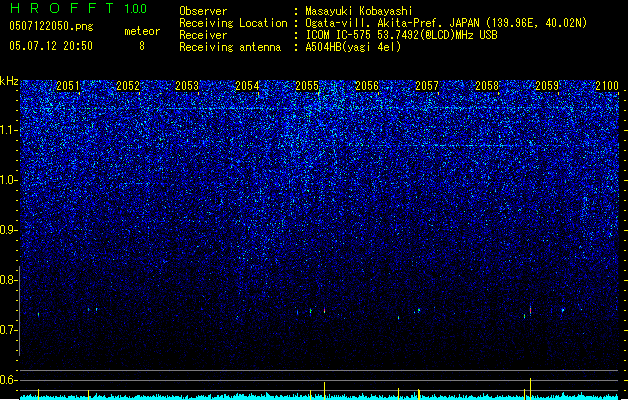Click the Receiver field label
Image resolution: width=629 pixels, height=400 pixels.
203,35
